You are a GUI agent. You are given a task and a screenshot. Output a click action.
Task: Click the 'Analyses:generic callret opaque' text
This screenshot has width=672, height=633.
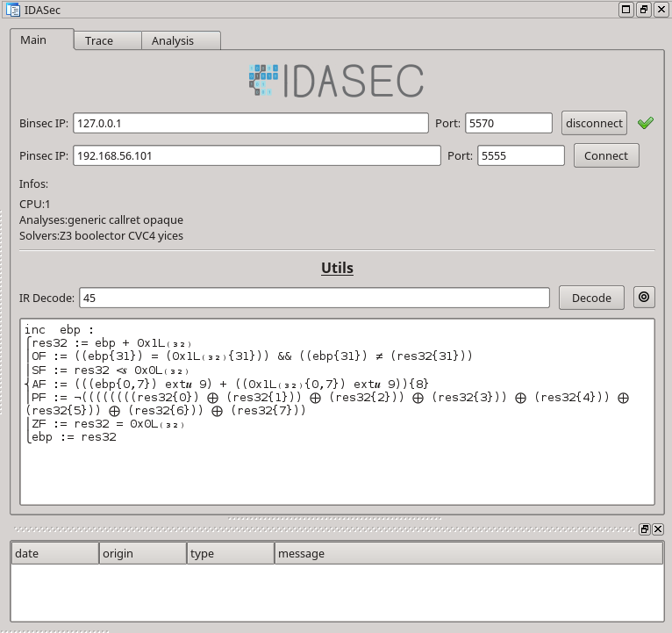pos(101,220)
